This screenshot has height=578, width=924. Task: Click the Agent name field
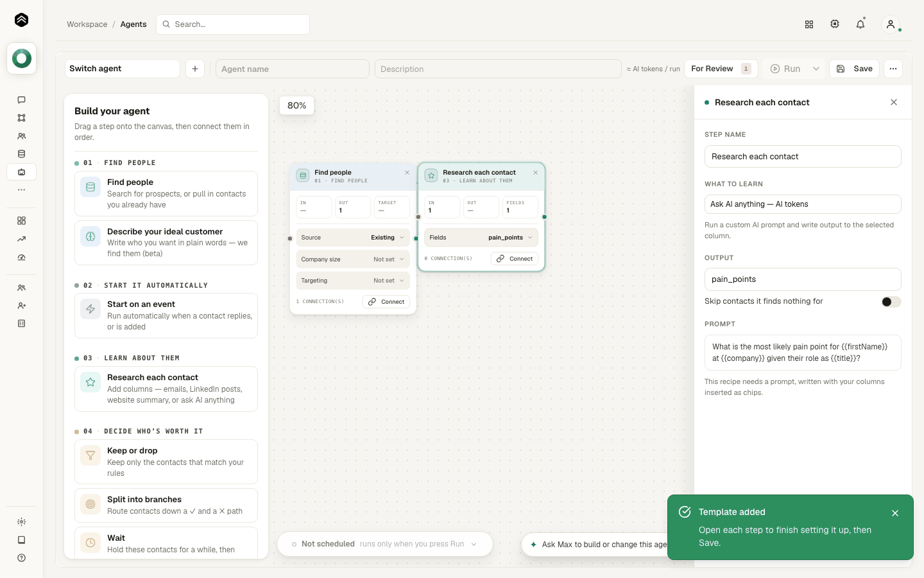293,69
